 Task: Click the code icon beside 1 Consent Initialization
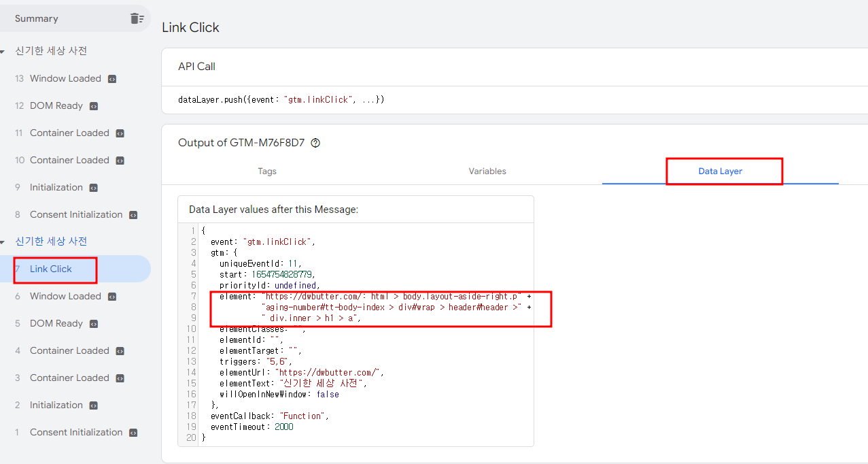tap(133, 433)
